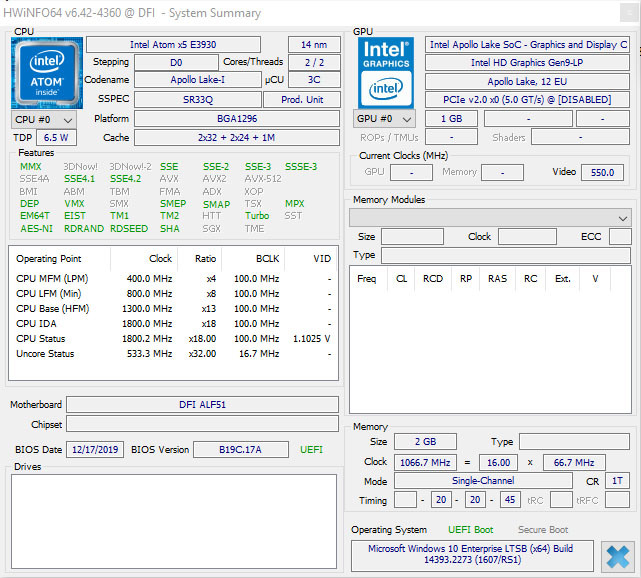Open the CPU #0 selector dropdown
Screen dimensions: 641x578
coord(42,119)
